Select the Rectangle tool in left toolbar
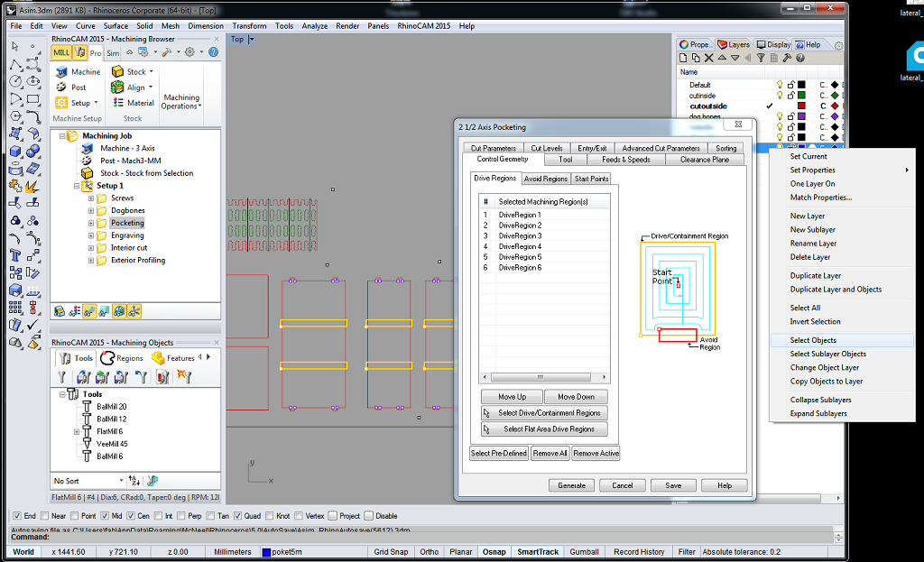Image resolution: width=924 pixels, height=562 pixels. pyautogui.click(x=33, y=99)
